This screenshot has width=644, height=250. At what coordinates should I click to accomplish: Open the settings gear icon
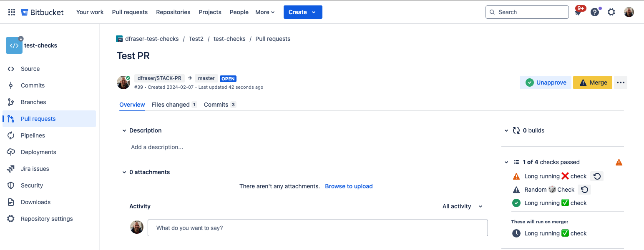tap(611, 12)
